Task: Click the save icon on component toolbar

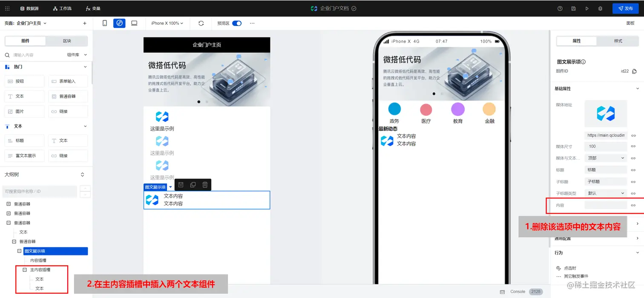Action: pos(181,185)
